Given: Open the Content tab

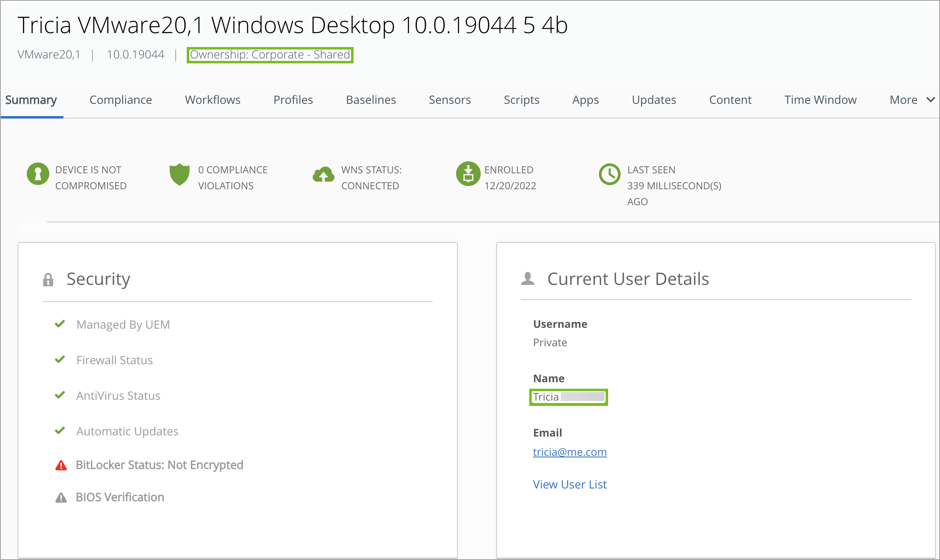Looking at the screenshot, I should pyautogui.click(x=730, y=100).
